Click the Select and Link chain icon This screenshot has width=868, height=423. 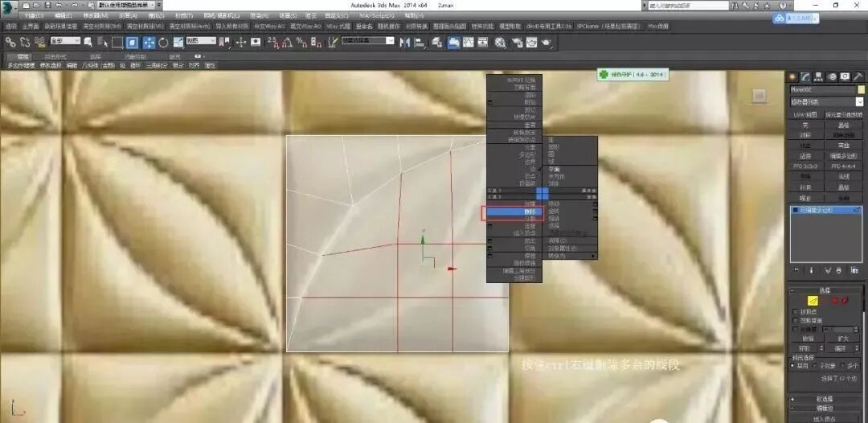[x=10, y=42]
